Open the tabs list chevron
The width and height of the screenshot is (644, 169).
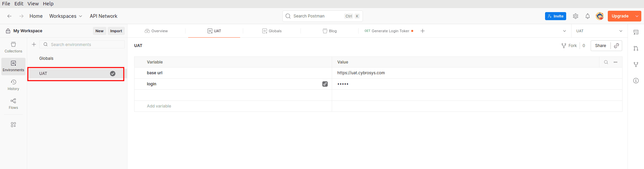[565, 31]
